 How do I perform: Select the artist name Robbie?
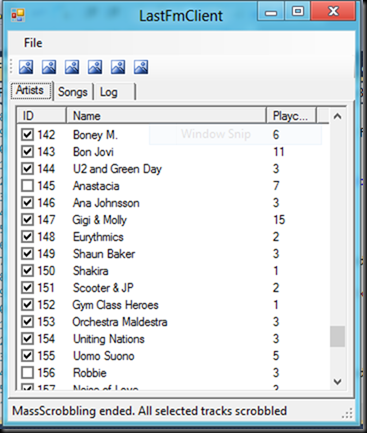pyautogui.click(x=90, y=373)
